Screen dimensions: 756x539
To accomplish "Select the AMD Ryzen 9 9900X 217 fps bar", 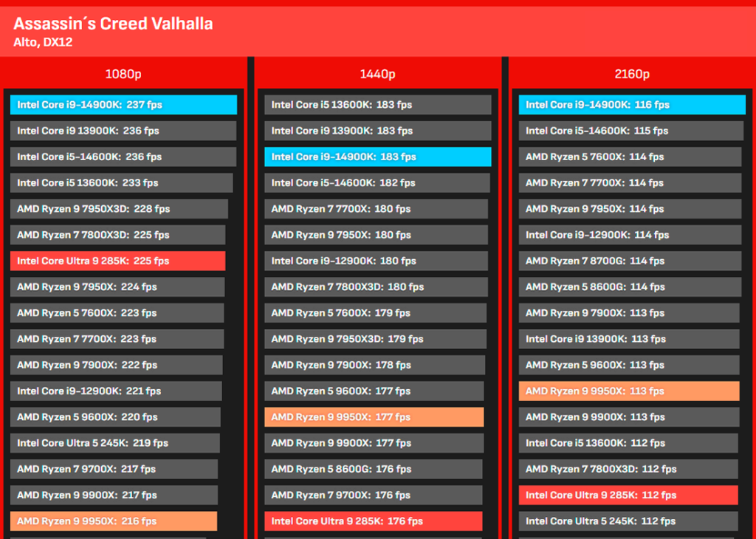I will point(114,495).
